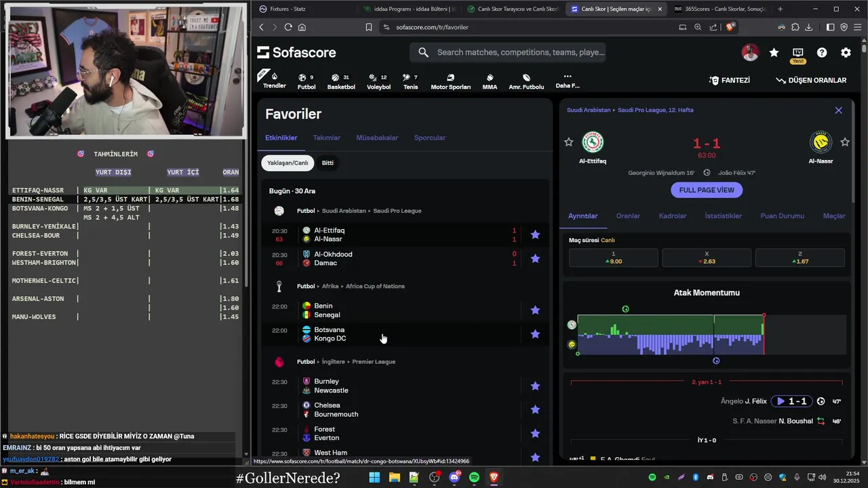This screenshot has width=868, height=488.
Task: Open the MMA category
Action: [x=490, y=81]
